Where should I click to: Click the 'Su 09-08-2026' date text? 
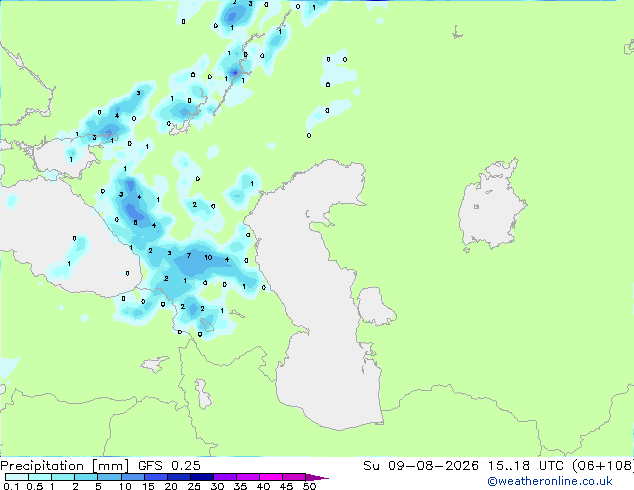[x=421, y=466]
